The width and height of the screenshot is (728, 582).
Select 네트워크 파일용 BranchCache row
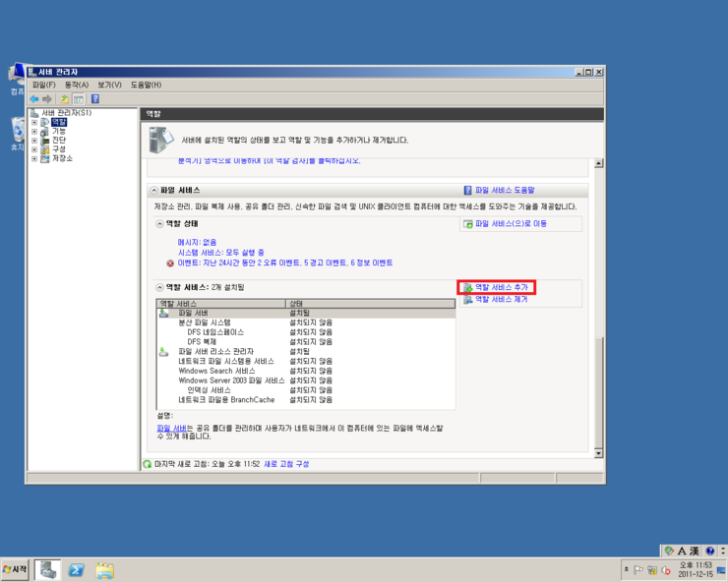click(x=306, y=400)
